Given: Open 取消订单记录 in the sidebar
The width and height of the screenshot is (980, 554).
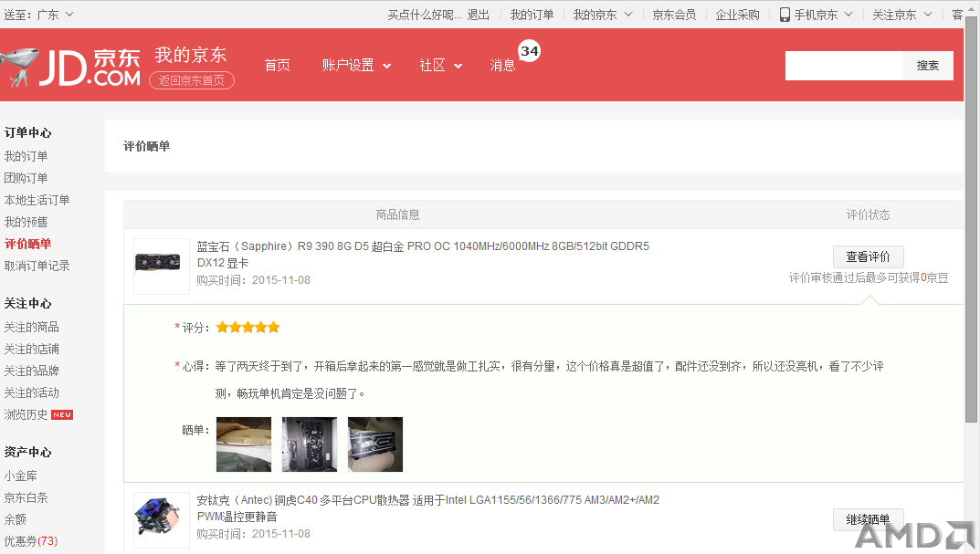Looking at the screenshot, I should 37,266.
